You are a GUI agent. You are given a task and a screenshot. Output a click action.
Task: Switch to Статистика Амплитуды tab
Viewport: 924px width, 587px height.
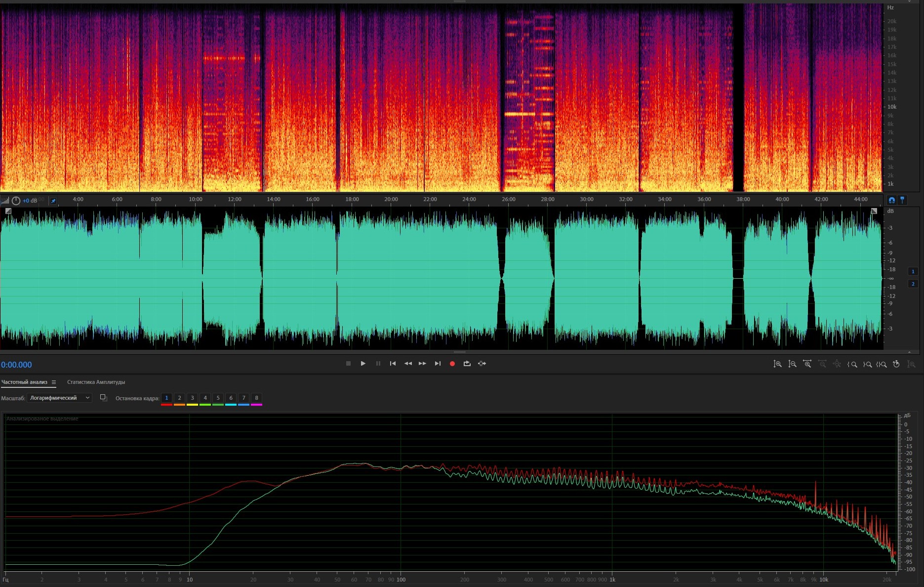[x=96, y=382]
